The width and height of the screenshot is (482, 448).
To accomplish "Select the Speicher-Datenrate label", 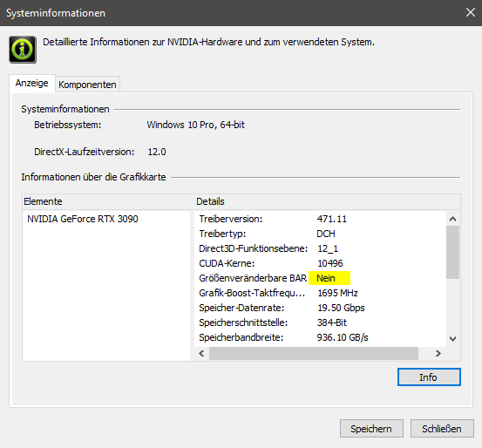I will (x=241, y=308).
